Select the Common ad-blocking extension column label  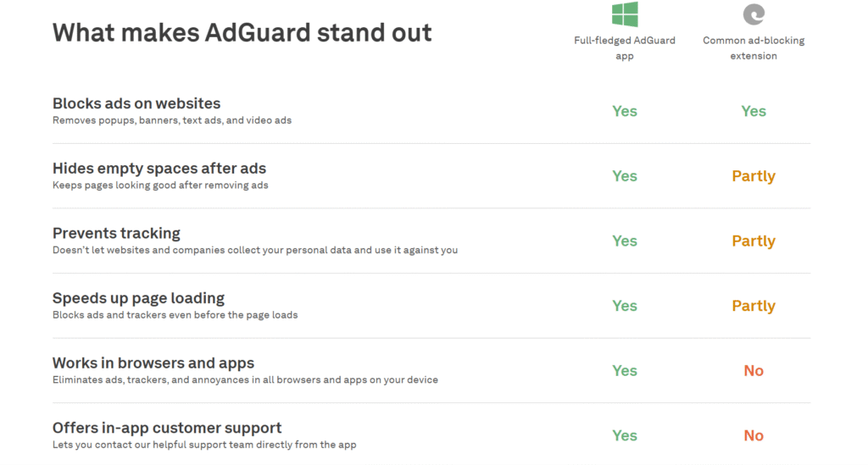(754, 48)
